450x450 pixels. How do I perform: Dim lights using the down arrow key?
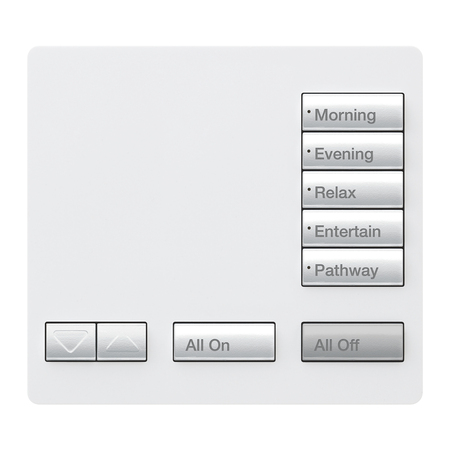point(71,342)
